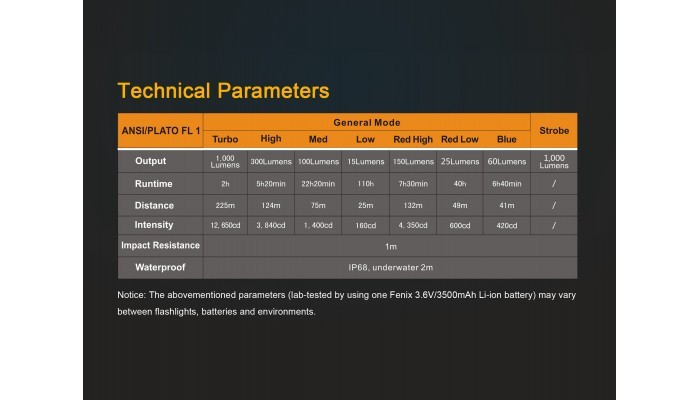Click the 1m impact resistance value
The image size is (700, 400).
[x=390, y=246]
